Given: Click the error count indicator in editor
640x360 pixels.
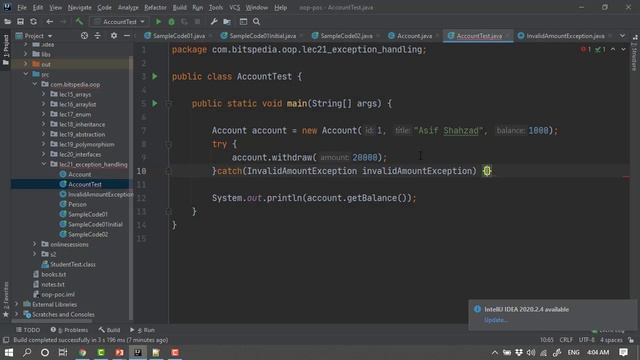Looking at the screenshot, I should pyautogui.click(x=586, y=49).
